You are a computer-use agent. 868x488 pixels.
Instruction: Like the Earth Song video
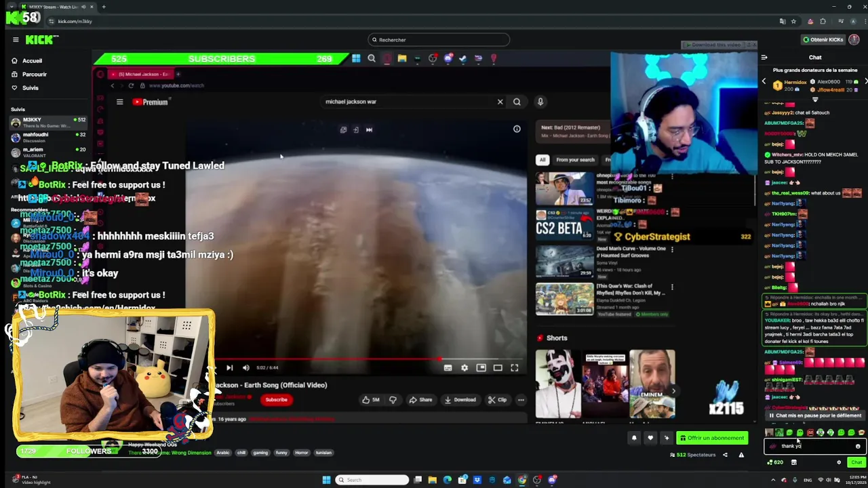pyautogui.click(x=371, y=400)
